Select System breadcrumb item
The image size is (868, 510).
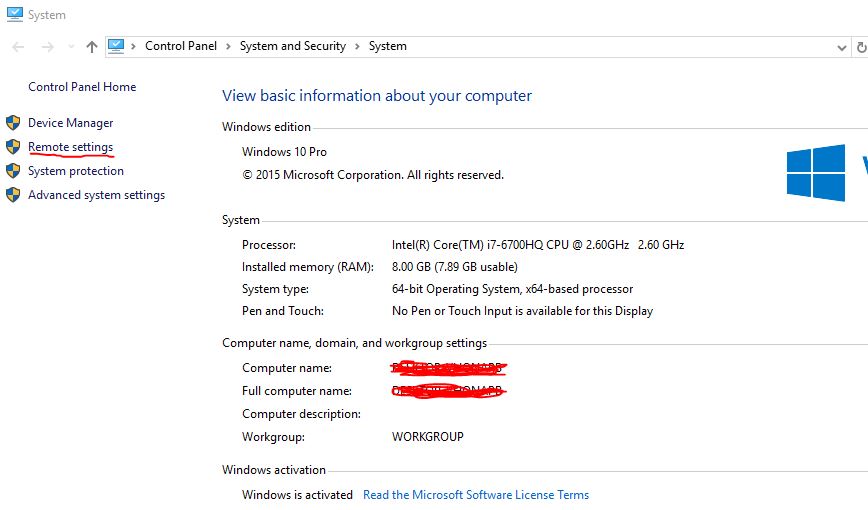(x=388, y=46)
